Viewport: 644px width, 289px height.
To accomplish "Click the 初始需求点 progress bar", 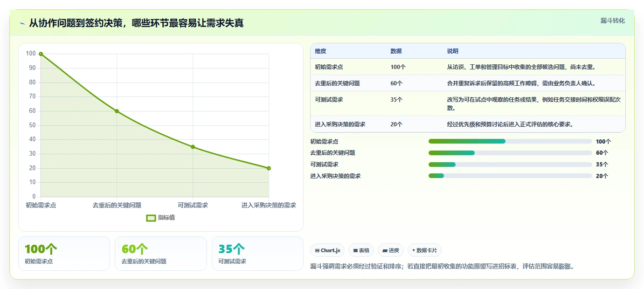I will (510, 141).
